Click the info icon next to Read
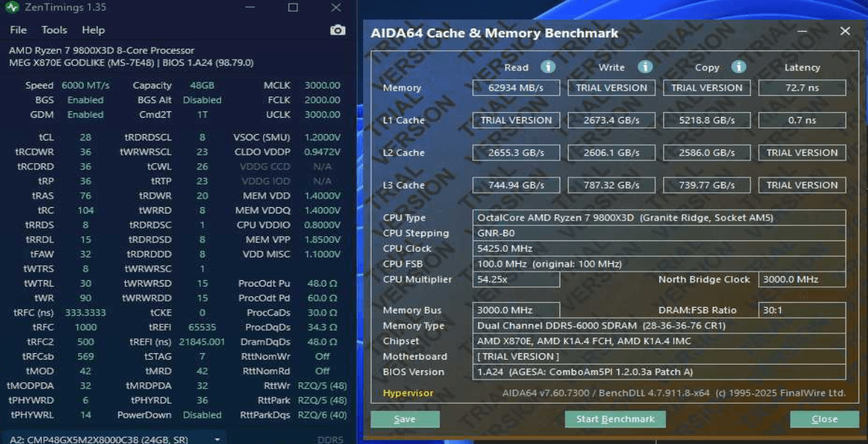 pyautogui.click(x=547, y=67)
